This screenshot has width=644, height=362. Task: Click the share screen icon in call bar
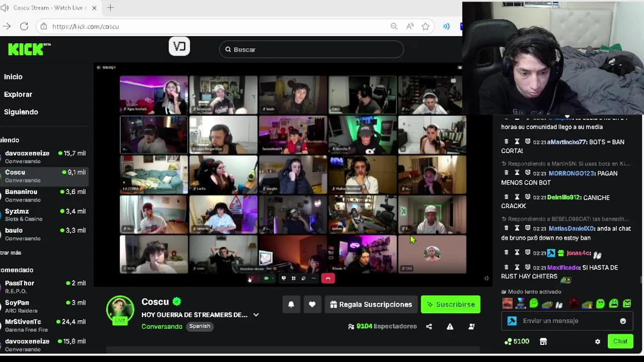284,278
